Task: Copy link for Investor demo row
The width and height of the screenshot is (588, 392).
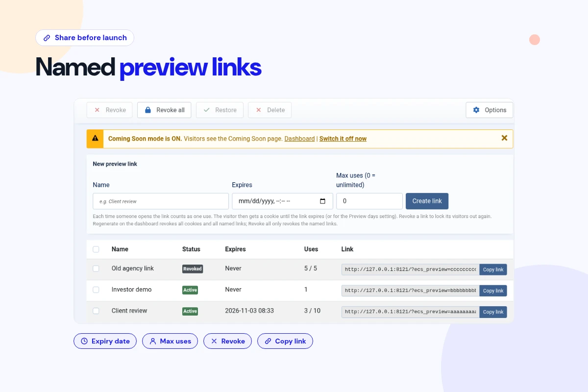Action: [493, 291]
